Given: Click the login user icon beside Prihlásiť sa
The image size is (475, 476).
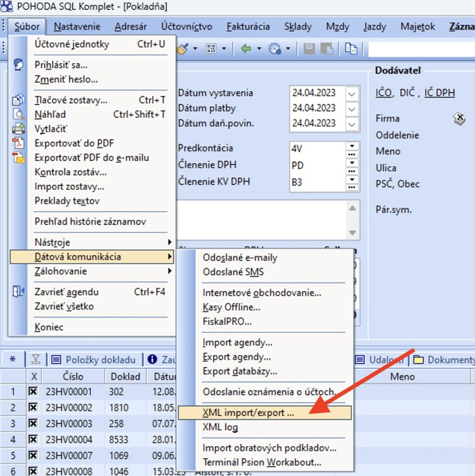Looking at the screenshot, I should click(19, 65).
